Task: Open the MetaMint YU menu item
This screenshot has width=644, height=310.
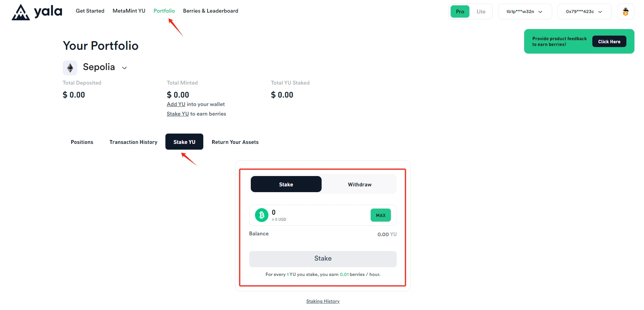Action: [129, 11]
